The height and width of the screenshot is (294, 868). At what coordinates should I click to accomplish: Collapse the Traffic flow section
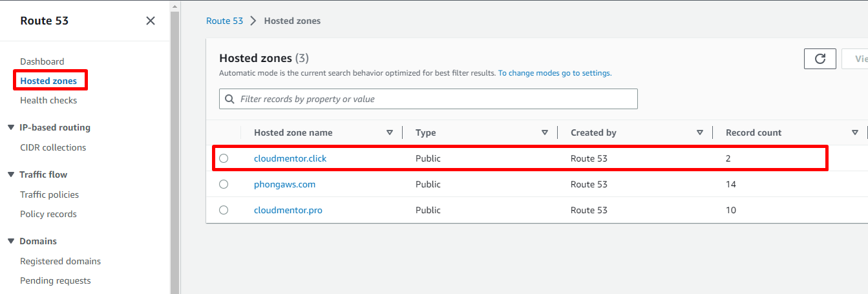[11, 174]
